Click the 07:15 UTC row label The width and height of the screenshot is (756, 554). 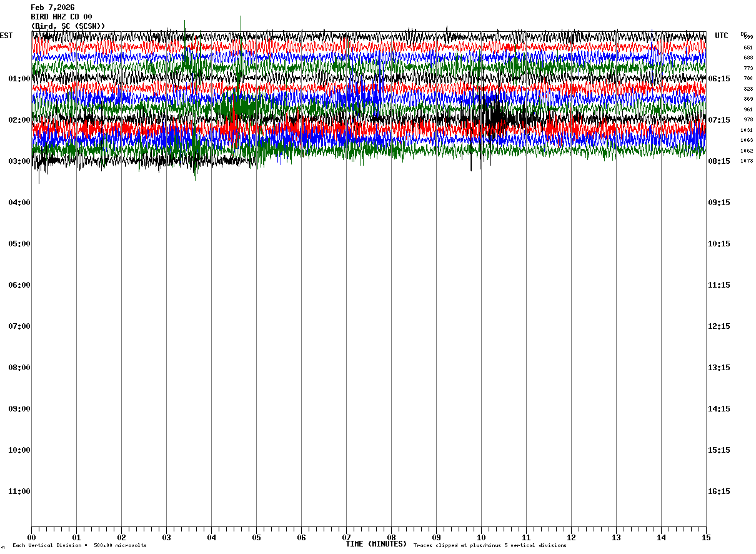coord(719,120)
